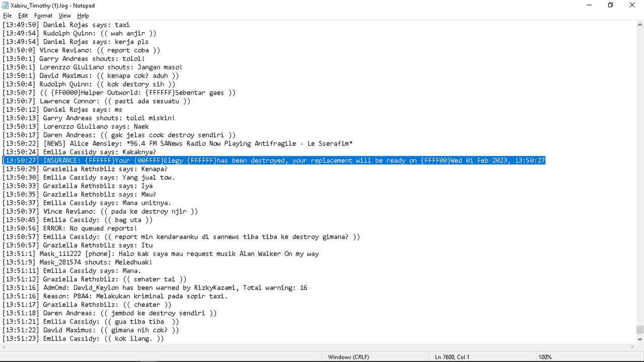Click the highlighted INSURANCE Elegy destroyed line
The height and width of the screenshot is (362, 644).
point(274,160)
